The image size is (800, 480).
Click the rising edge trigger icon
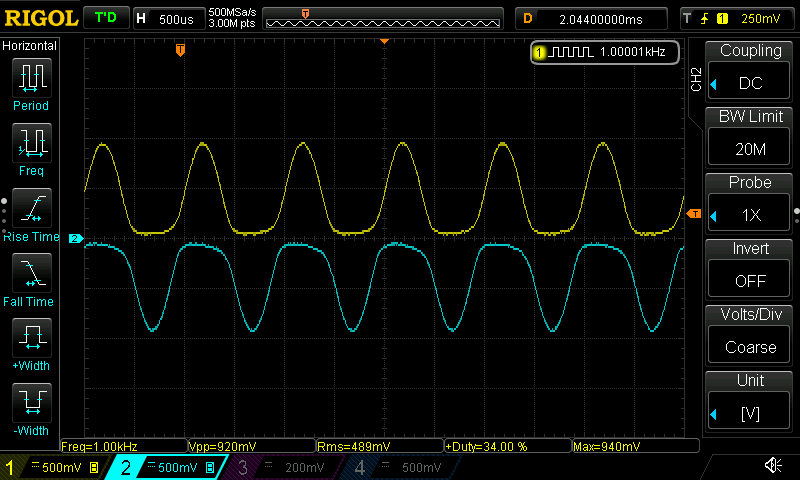[704, 19]
